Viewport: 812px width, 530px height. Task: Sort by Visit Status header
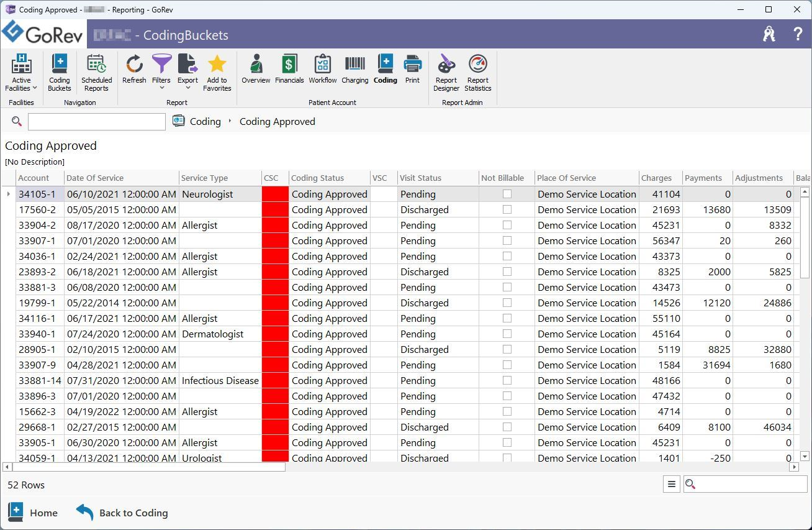pos(438,178)
